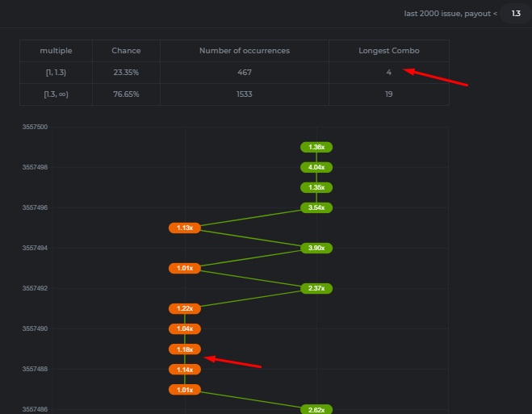The width and height of the screenshot is (532, 414).
Task: Select the 1.22x orange marker
Action: (x=185, y=309)
